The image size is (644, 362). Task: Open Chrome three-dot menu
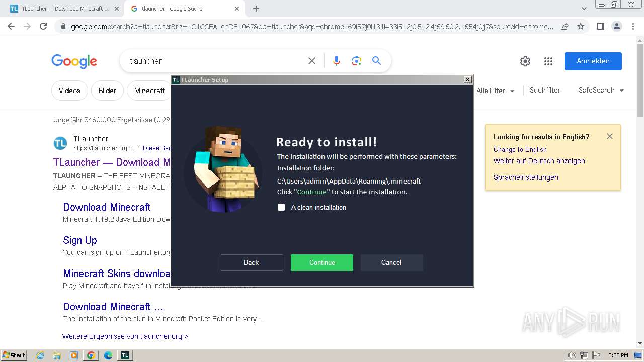[x=633, y=26]
